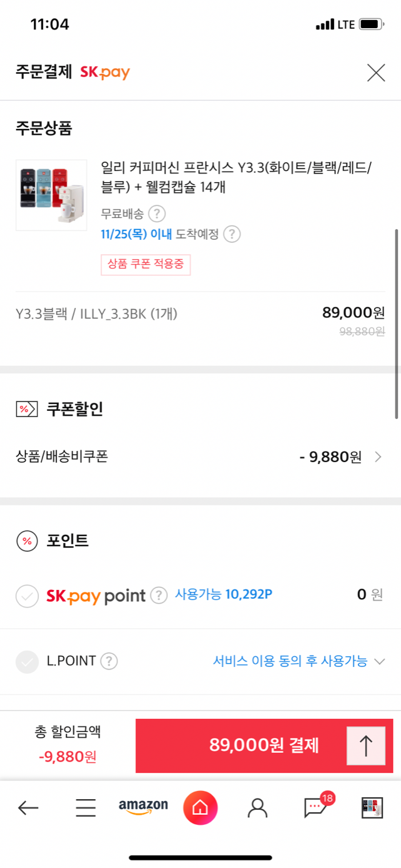Open the illy coffee machine thumbnail
This screenshot has width=401, height=868.
point(51,195)
